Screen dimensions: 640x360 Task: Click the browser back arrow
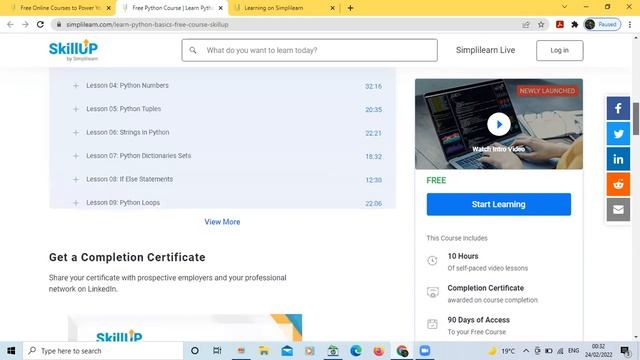[x=10, y=24]
